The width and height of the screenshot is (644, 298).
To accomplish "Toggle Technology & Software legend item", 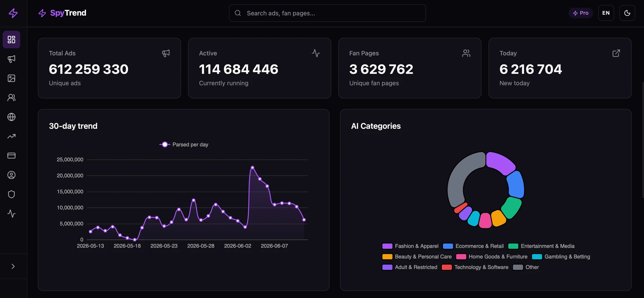I will (475, 267).
